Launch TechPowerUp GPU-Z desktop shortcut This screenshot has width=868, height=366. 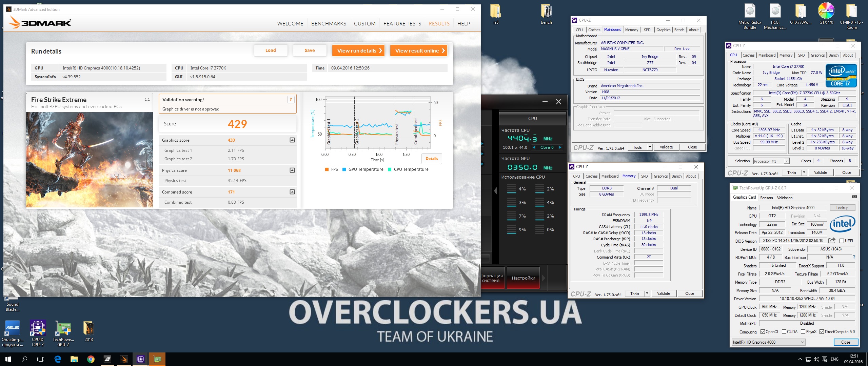[x=63, y=334]
